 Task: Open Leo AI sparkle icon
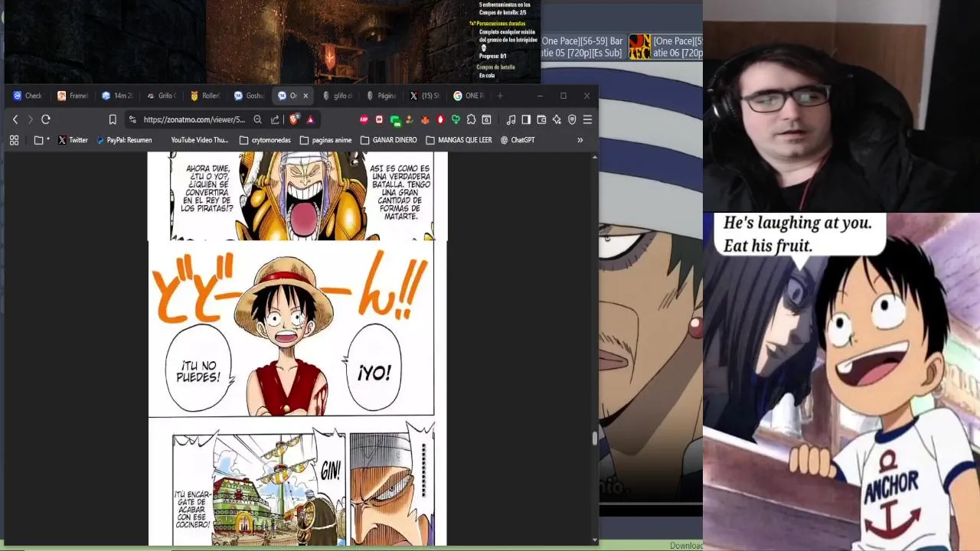[x=557, y=119]
